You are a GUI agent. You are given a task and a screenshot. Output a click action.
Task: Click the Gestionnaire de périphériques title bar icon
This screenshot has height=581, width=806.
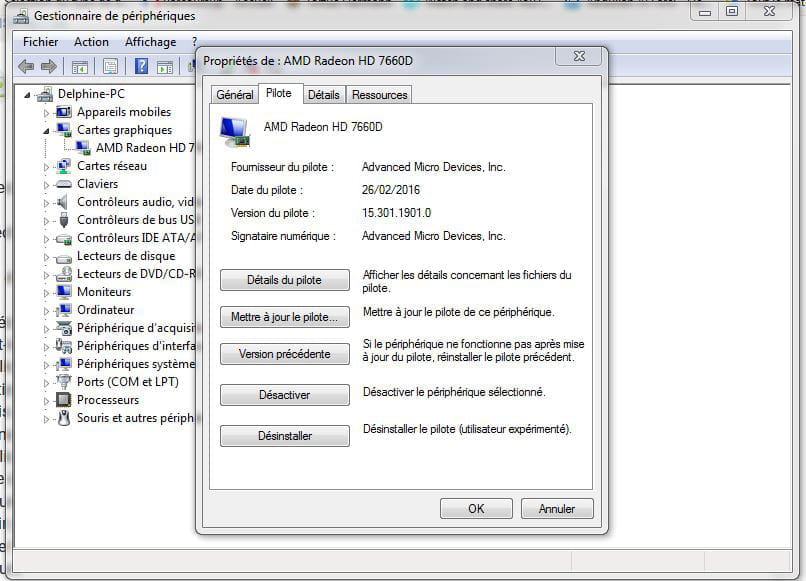[x=21, y=16]
